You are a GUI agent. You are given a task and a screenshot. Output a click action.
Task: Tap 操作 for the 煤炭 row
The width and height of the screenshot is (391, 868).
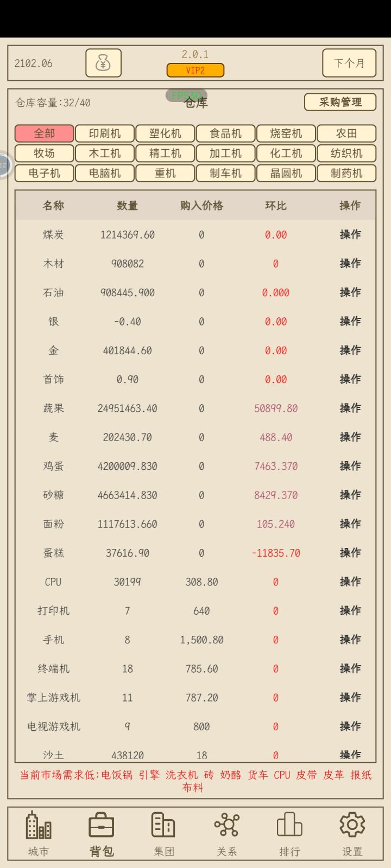pos(350,234)
